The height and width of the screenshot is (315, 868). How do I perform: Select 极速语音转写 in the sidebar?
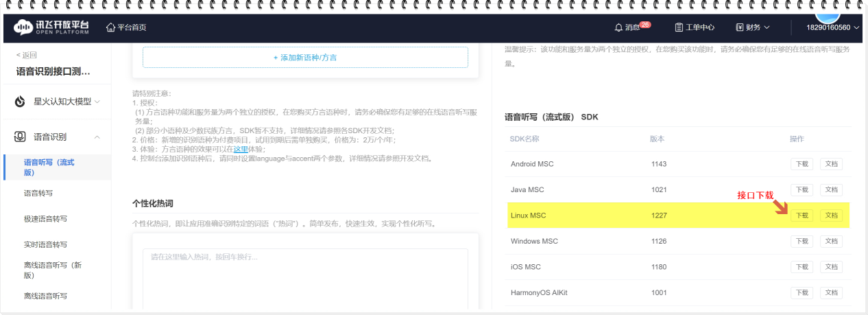(x=46, y=219)
